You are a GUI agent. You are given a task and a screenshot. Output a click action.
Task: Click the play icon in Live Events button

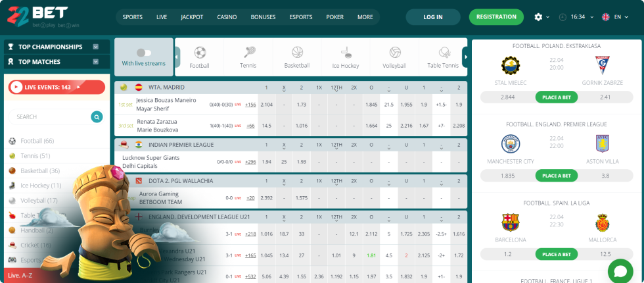tap(16, 87)
